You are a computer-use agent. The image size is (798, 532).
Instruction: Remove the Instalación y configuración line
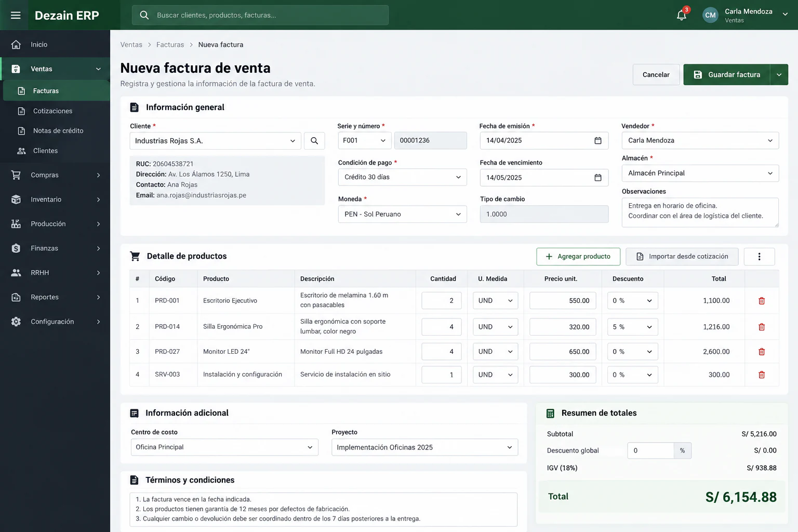762,375
